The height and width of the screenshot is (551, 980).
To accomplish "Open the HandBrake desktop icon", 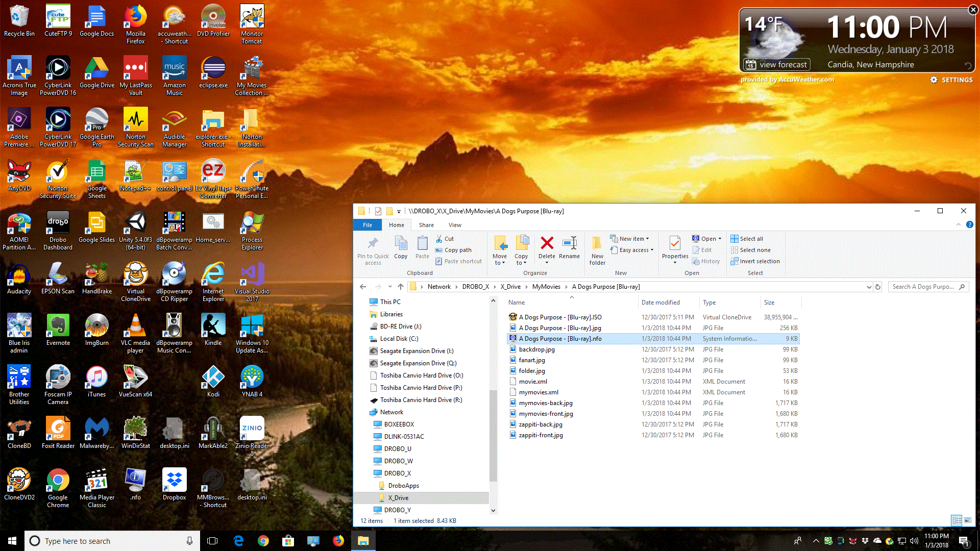I will [x=97, y=279].
